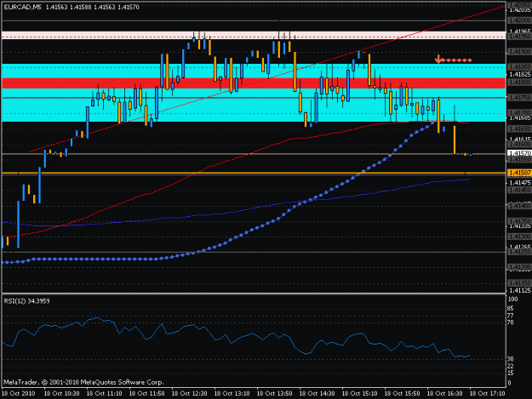The height and width of the screenshot is (399, 532).
Task: Click the RSI scale value 85
Action: pos(512,309)
